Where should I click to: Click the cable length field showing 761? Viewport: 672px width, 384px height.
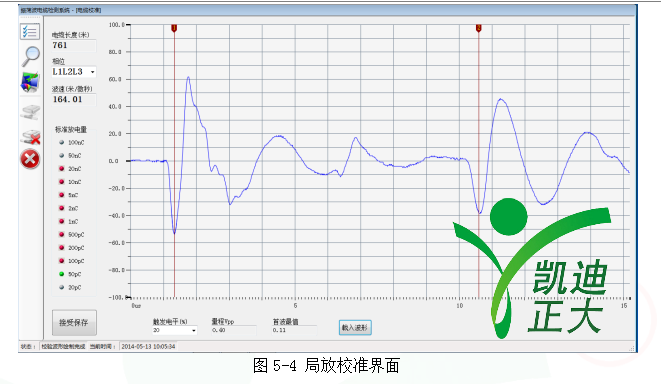pyautogui.click(x=74, y=45)
